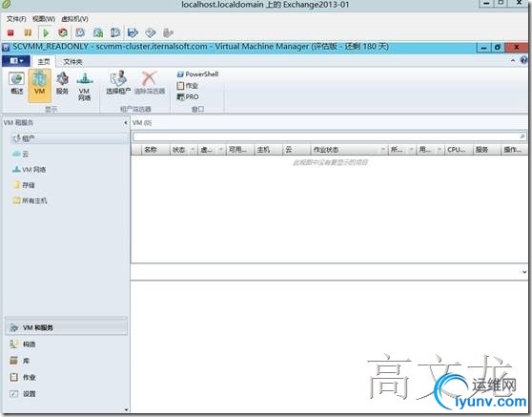This screenshot has height=417, width=532.
Task: Sort by the 操作 column header
Action: coord(514,150)
